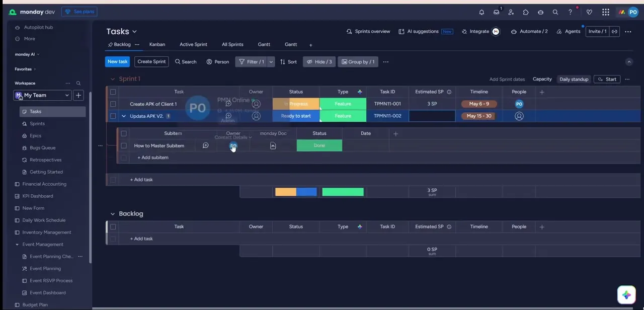Open Sprints overview in the header
644x310 pixels.
368,31
